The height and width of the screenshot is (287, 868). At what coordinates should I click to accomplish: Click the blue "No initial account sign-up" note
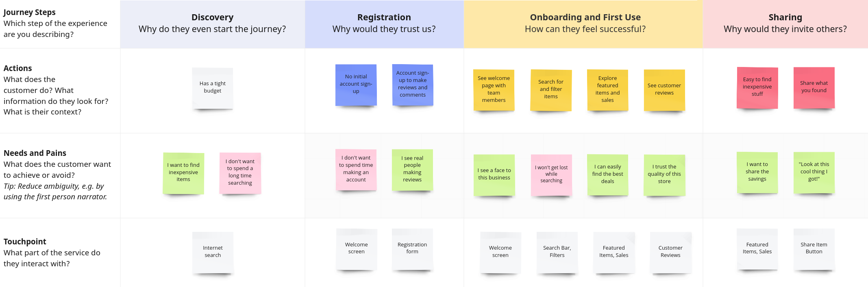tap(356, 84)
